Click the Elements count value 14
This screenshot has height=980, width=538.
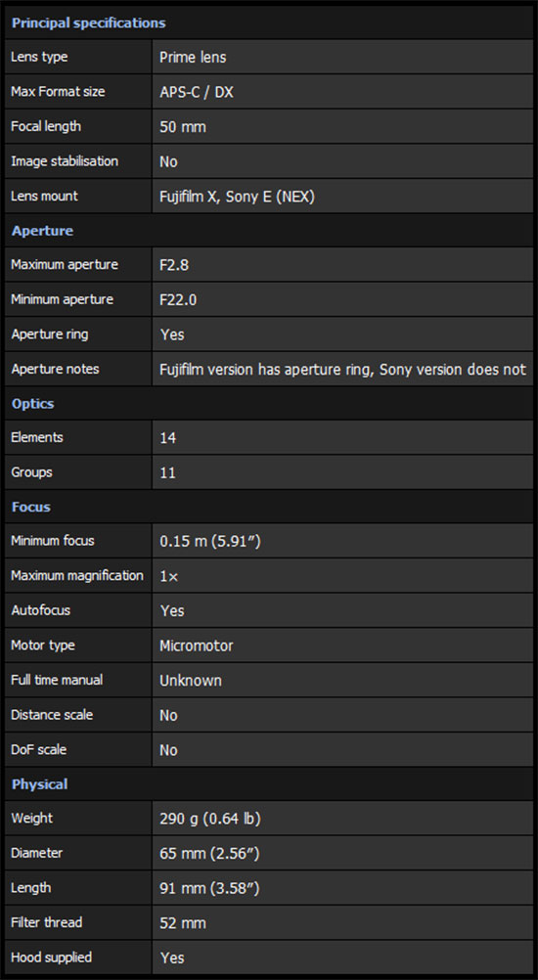(x=167, y=438)
